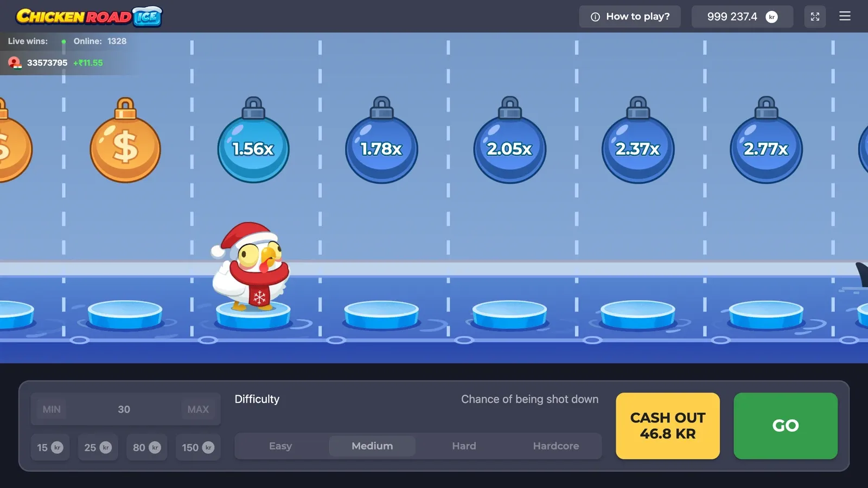Select Hardcore difficulty
Screen dimensions: 868x488
tap(556, 446)
